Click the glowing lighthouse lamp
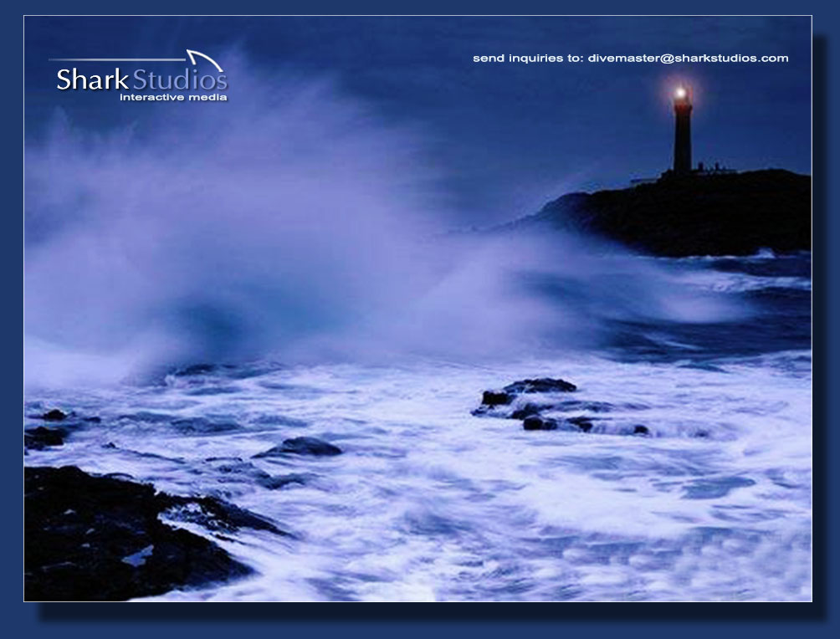Image resolution: width=840 pixels, height=639 pixels. [x=681, y=93]
